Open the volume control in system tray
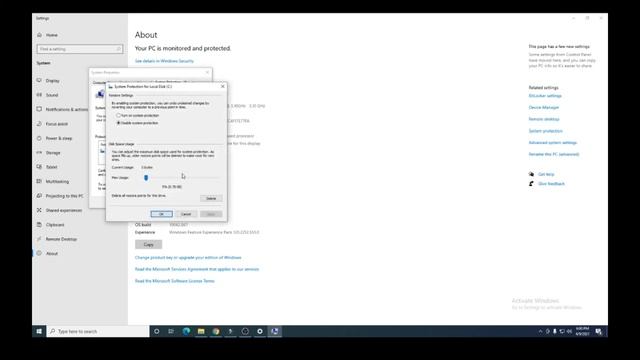The width and height of the screenshot is (640, 360). coord(569,331)
